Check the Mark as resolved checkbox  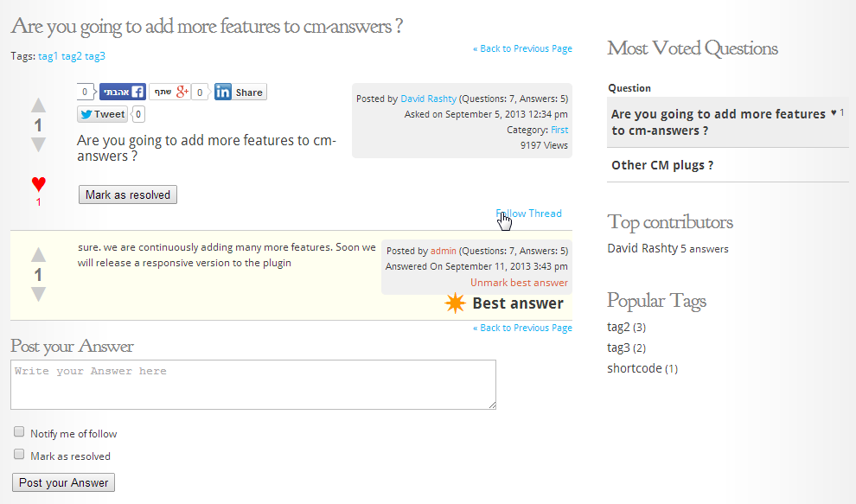click(19, 455)
